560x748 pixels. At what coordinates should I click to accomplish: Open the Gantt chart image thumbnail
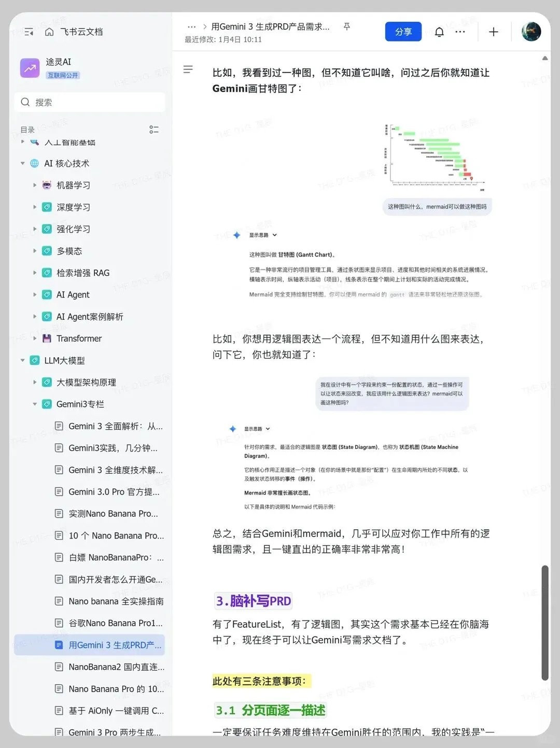click(x=435, y=158)
